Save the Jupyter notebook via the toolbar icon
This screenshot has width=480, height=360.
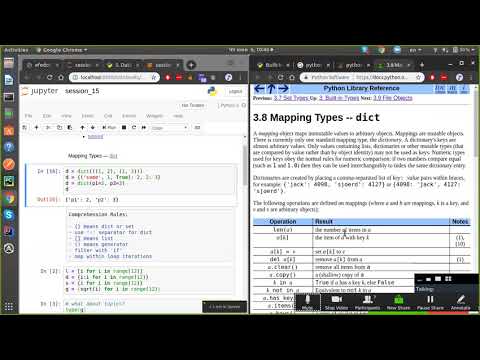click(x=25, y=127)
